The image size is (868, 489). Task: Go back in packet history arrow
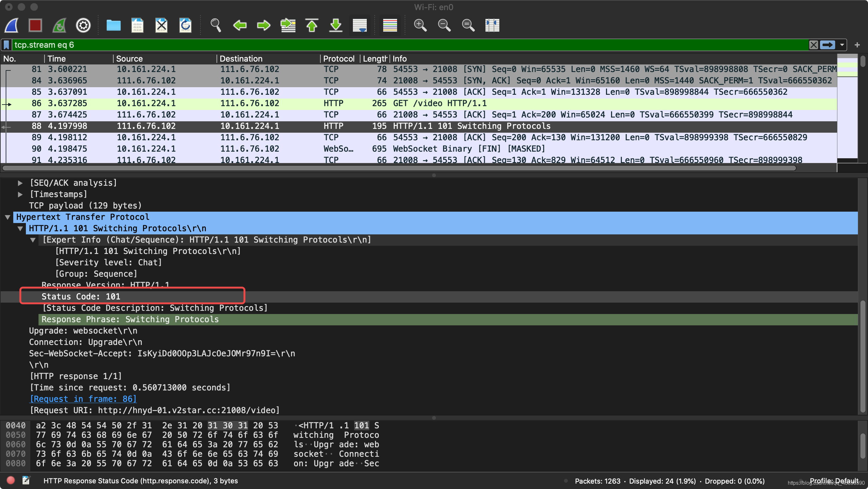pyautogui.click(x=240, y=25)
